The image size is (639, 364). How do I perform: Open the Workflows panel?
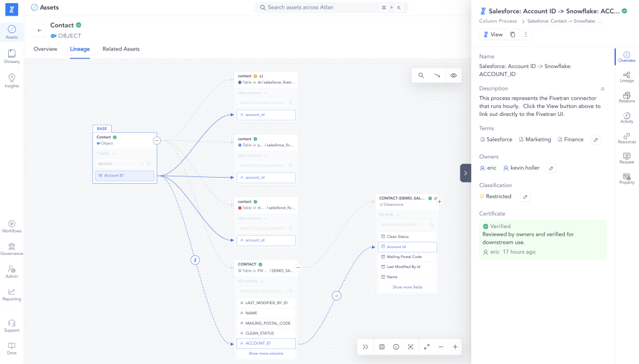tap(11, 228)
